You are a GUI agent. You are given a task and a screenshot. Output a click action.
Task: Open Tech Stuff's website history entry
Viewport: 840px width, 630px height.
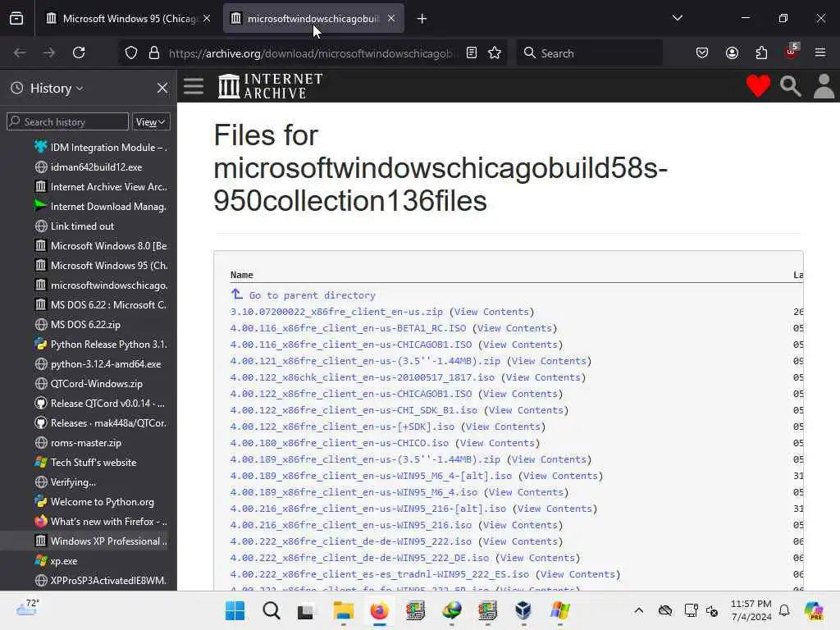click(x=85, y=463)
